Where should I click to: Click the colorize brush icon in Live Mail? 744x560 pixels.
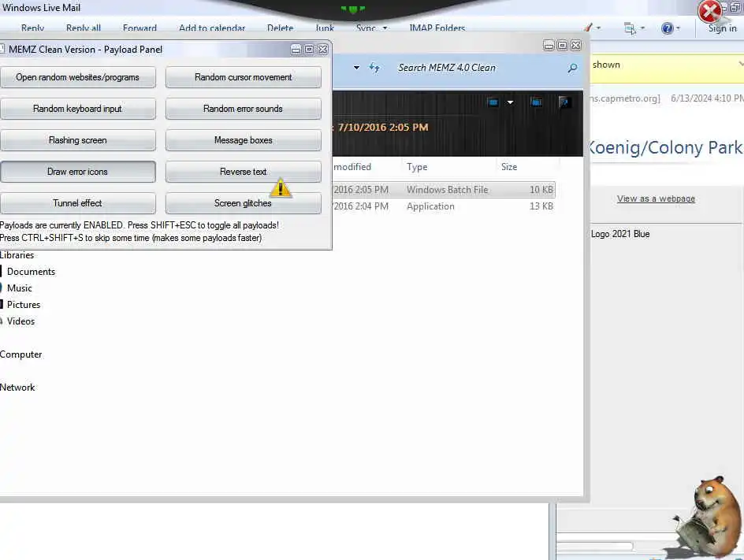[589, 28]
